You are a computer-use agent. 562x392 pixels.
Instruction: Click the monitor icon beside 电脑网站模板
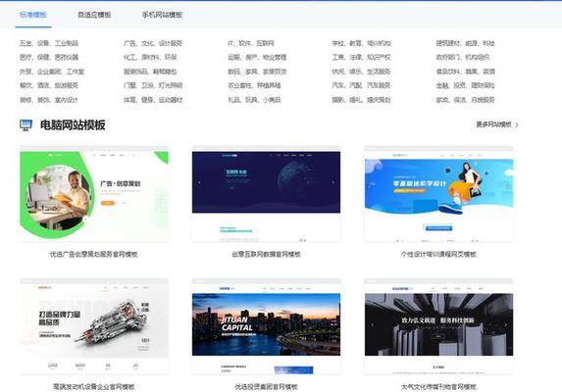click(26, 125)
